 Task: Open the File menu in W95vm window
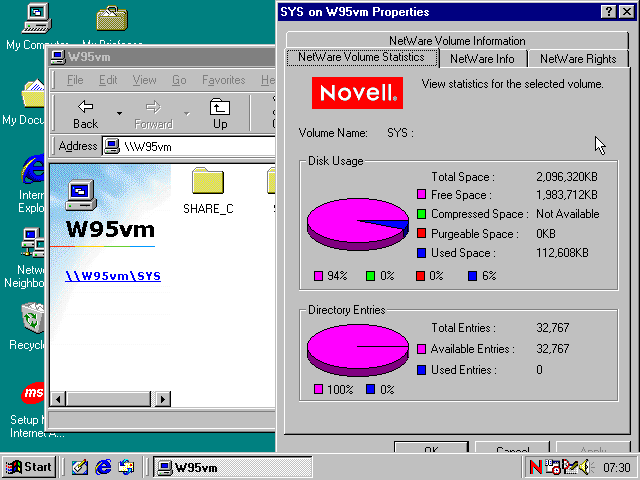point(75,80)
